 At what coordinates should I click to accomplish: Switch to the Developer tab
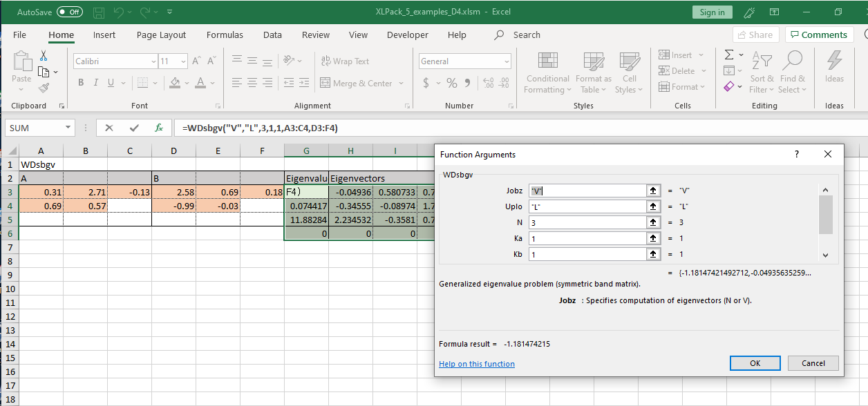point(407,35)
